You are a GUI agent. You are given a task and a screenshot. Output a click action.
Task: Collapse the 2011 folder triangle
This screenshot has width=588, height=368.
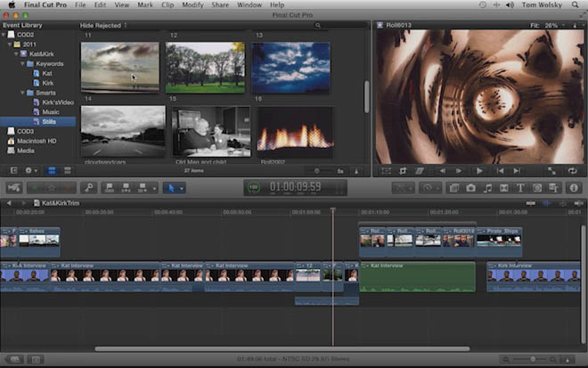(10, 45)
